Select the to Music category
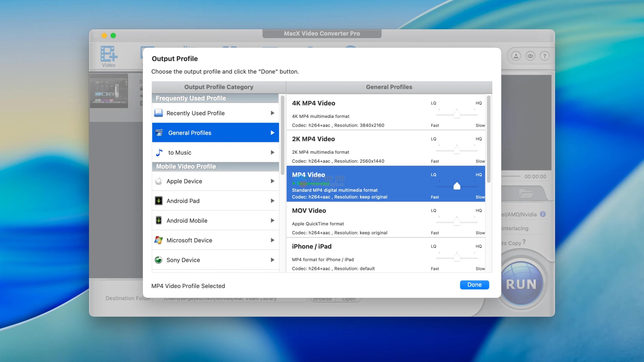Screen dimensions: 644x362 click(x=216, y=152)
